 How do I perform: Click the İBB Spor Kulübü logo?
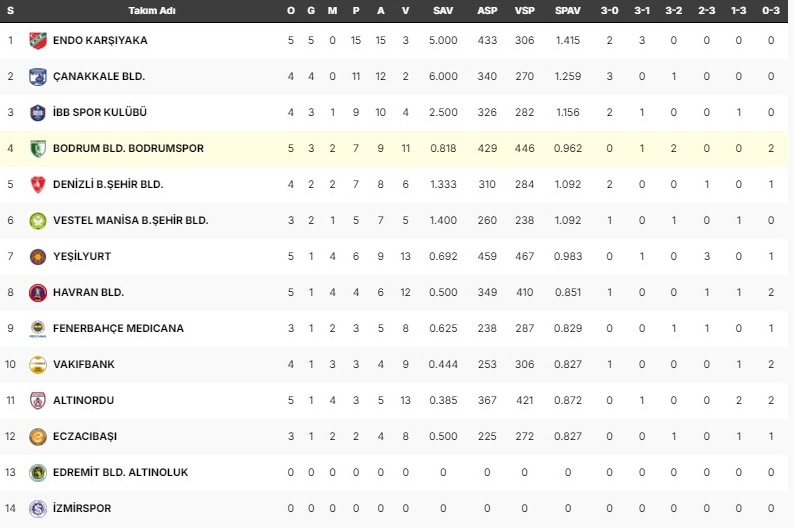pos(38,112)
